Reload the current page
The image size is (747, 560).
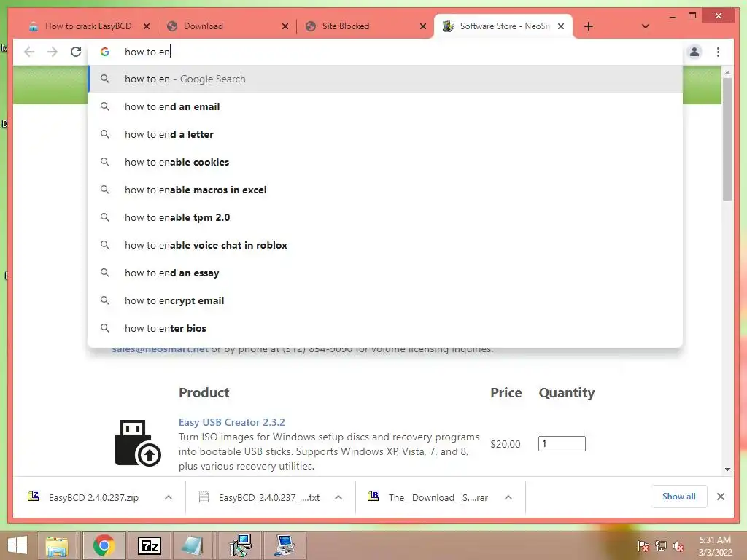pyautogui.click(x=76, y=52)
